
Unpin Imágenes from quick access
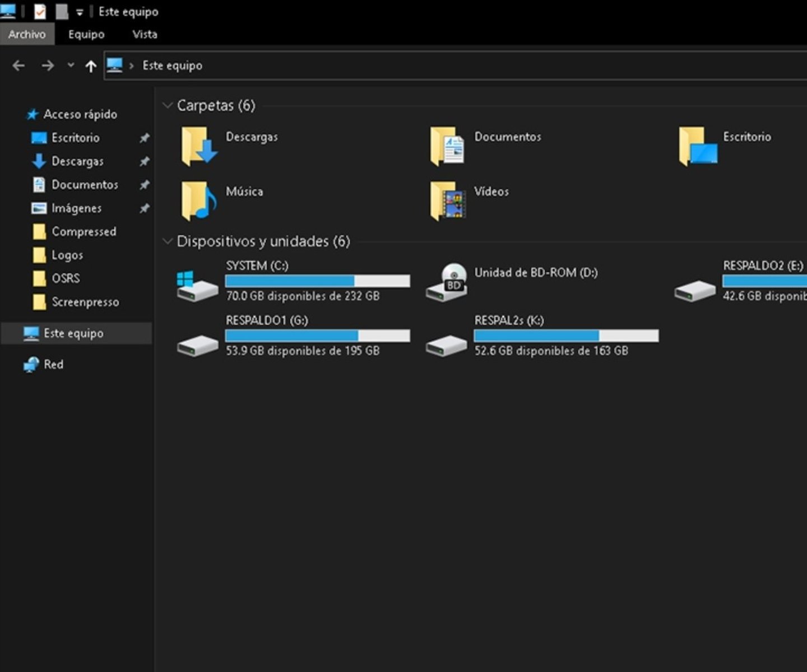coord(144,208)
